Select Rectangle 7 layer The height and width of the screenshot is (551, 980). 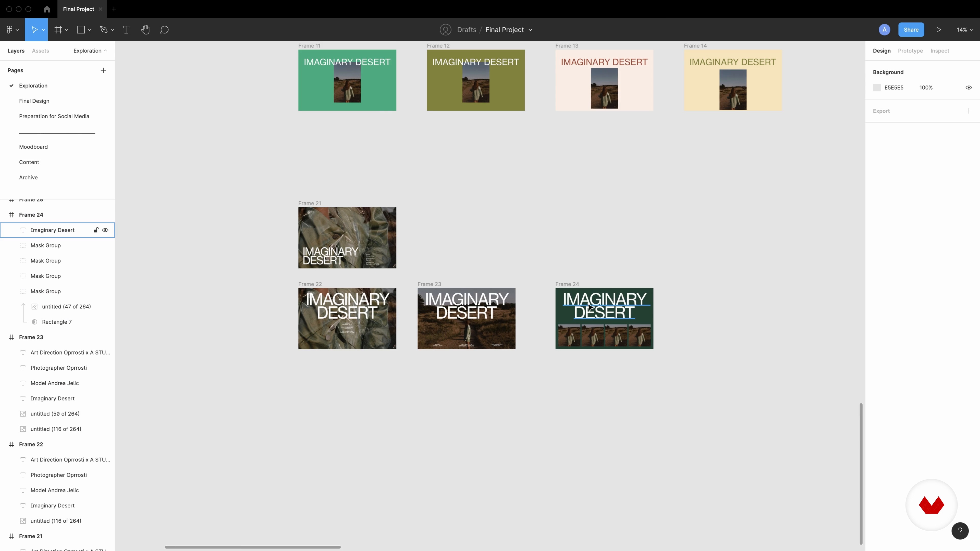point(57,322)
